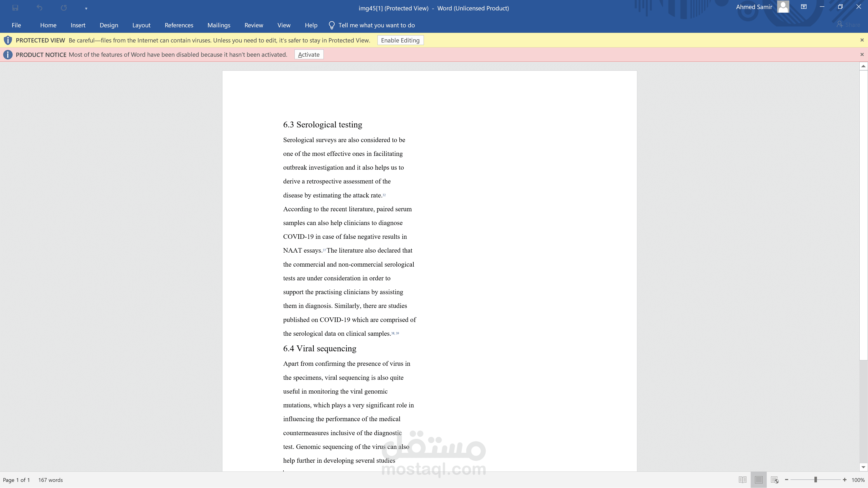Open the Mailings tab
The image size is (868, 488).
(219, 25)
